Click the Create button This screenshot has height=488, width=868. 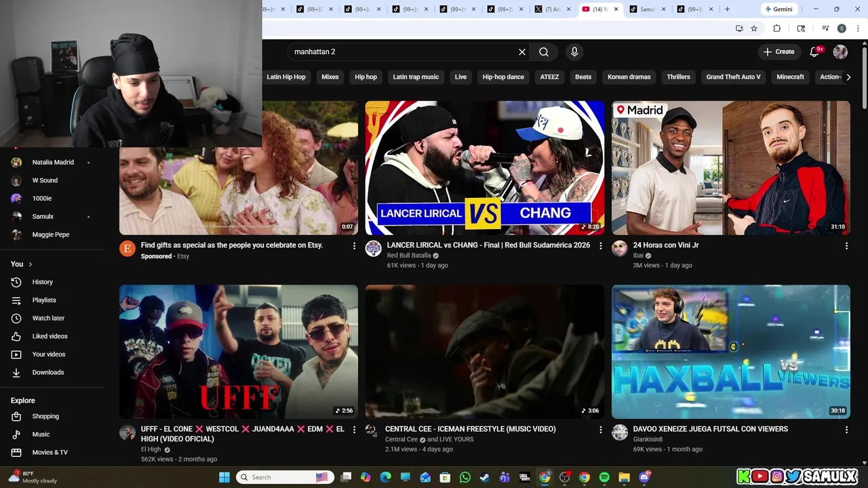coord(778,52)
